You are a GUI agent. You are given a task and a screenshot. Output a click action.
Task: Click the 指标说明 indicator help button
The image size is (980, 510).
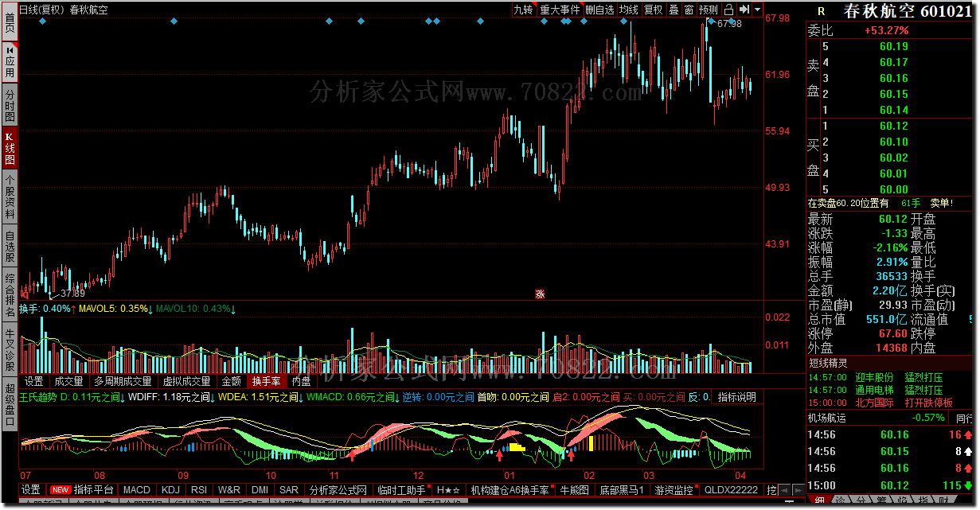click(737, 397)
